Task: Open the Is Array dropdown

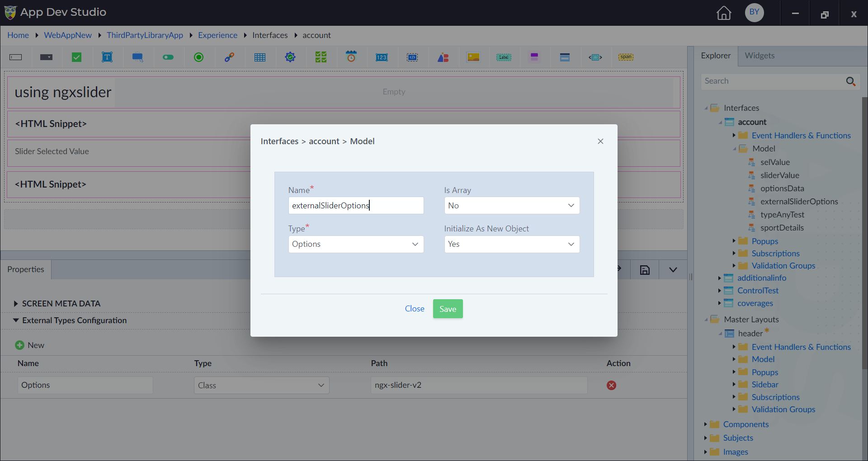Action: tap(512, 206)
